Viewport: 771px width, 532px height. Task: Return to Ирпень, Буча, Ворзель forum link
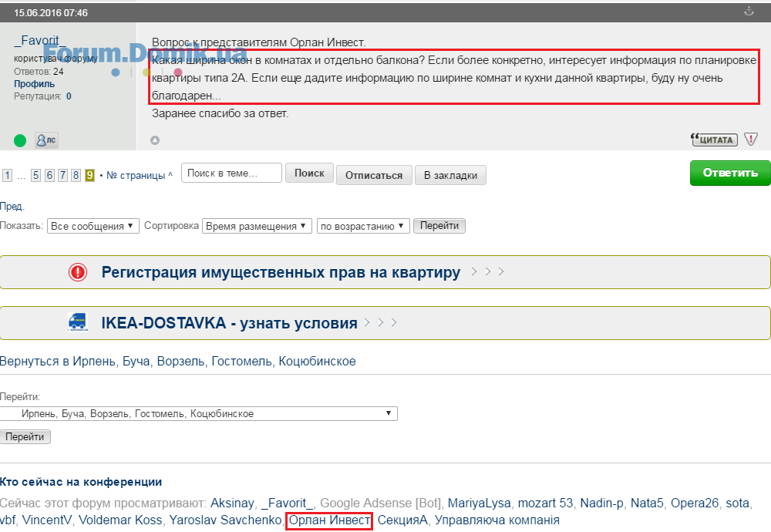[x=177, y=362]
